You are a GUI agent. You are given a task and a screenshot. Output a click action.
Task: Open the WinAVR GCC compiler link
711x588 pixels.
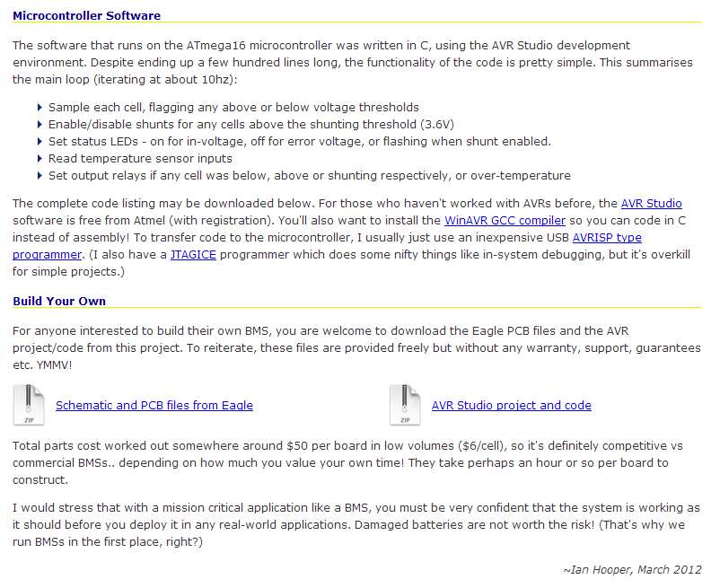coord(505,221)
